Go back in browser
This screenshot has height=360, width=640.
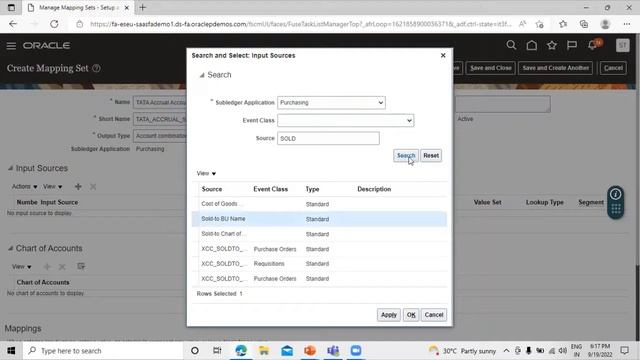[13, 24]
